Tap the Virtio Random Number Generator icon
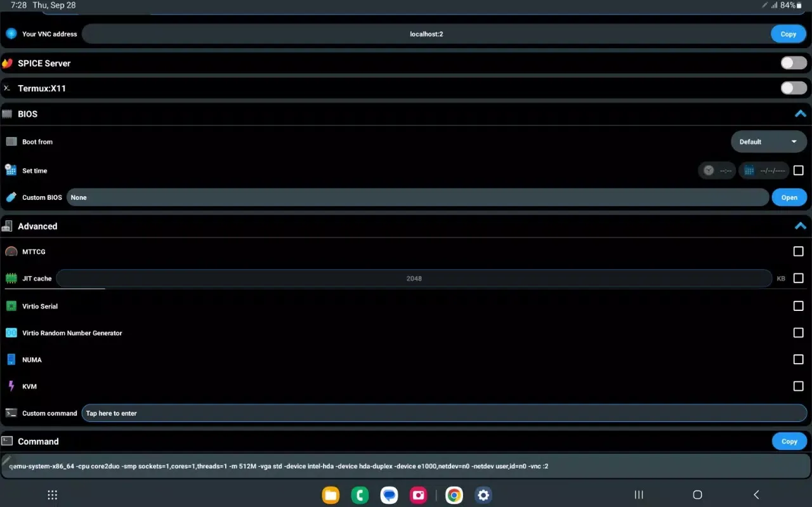Viewport: 812px width, 507px height. point(11,333)
